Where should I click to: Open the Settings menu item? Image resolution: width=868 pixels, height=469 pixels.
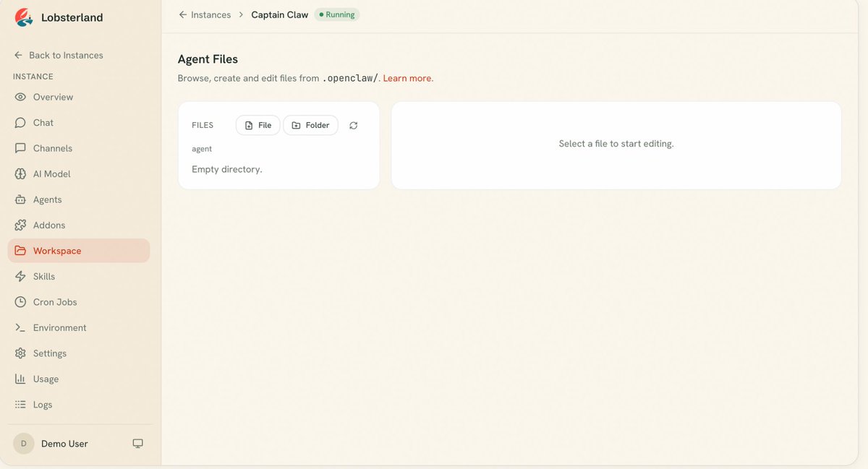(x=79, y=353)
